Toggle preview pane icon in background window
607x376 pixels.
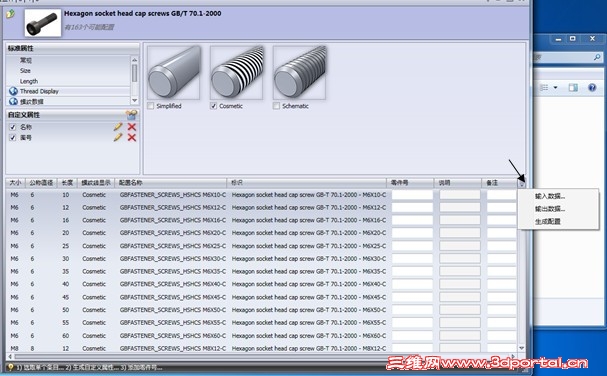click(x=573, y=88)
